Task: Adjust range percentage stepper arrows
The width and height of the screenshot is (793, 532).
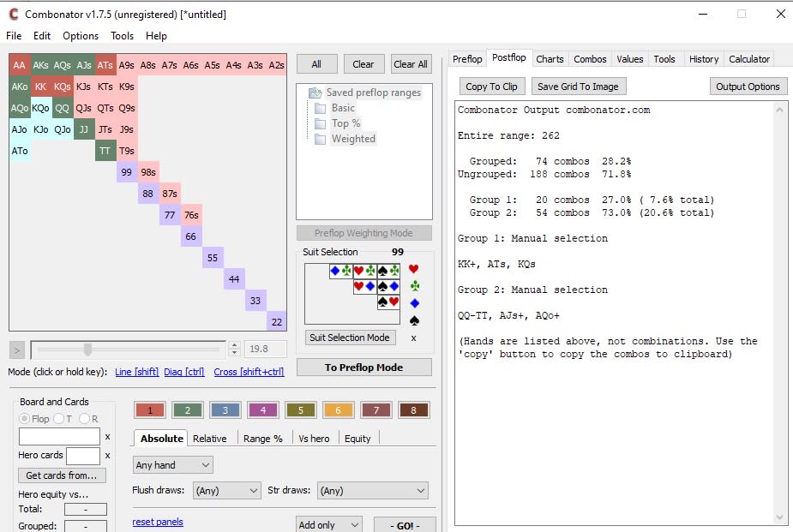Action: click(x=234, y=349)
